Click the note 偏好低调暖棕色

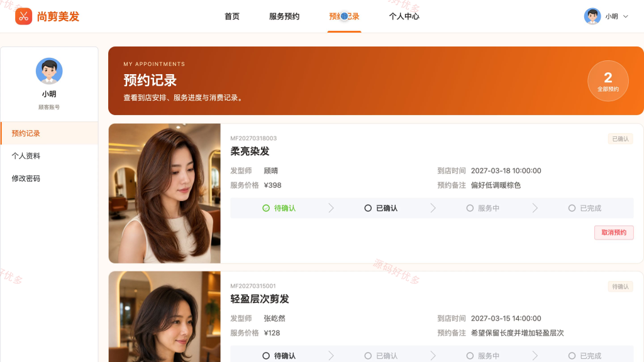[496, 185]
